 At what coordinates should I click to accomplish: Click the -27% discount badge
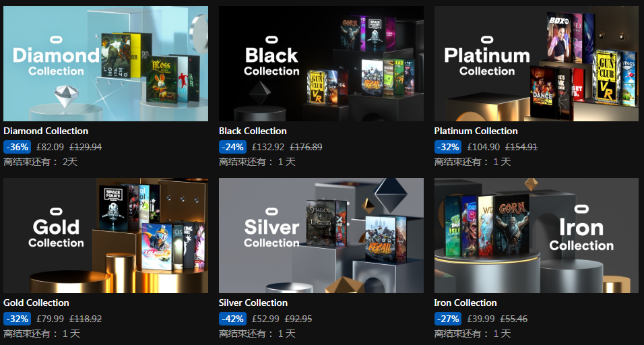click(448, 318)
